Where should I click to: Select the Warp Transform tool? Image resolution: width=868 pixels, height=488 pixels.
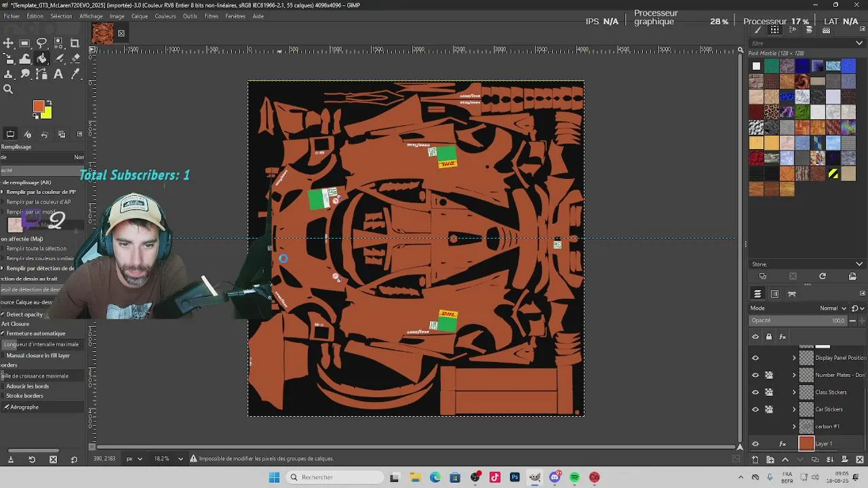point(25,59)
